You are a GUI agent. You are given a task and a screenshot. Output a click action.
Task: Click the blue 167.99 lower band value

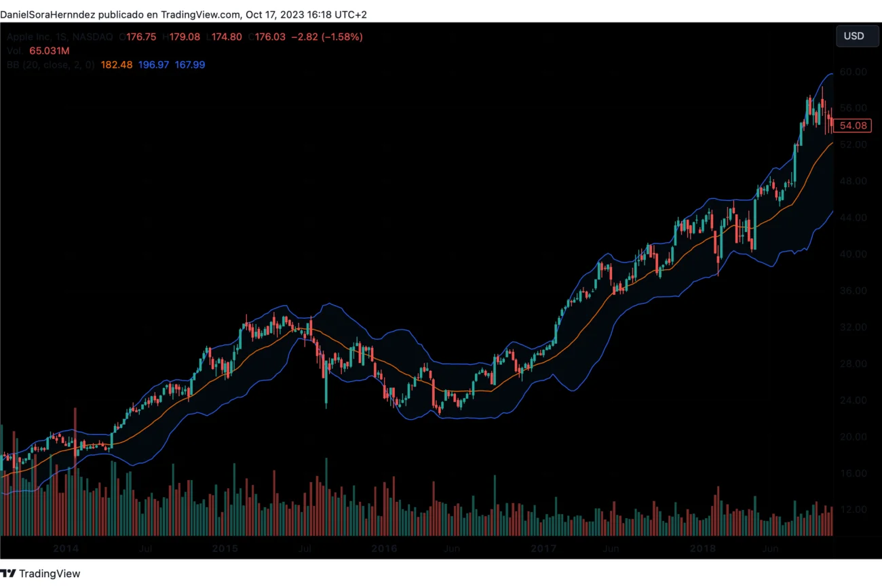point(190,64)
